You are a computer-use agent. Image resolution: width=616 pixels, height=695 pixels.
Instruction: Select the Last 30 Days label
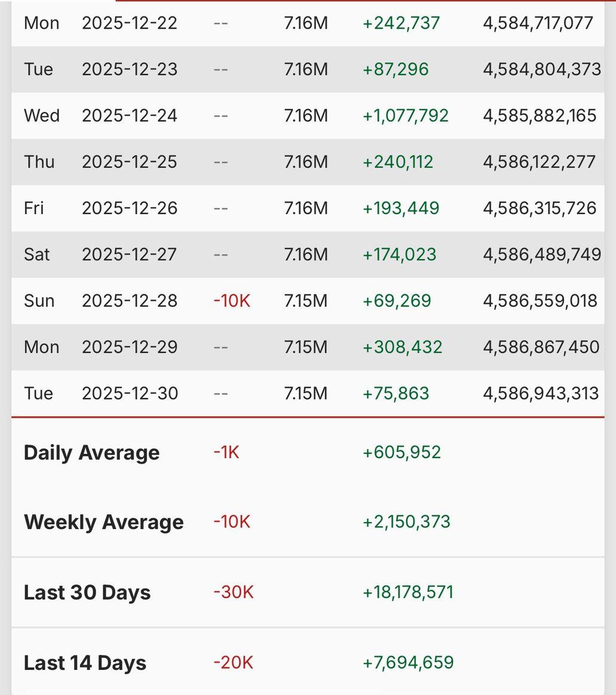click(x=87, y=593)
